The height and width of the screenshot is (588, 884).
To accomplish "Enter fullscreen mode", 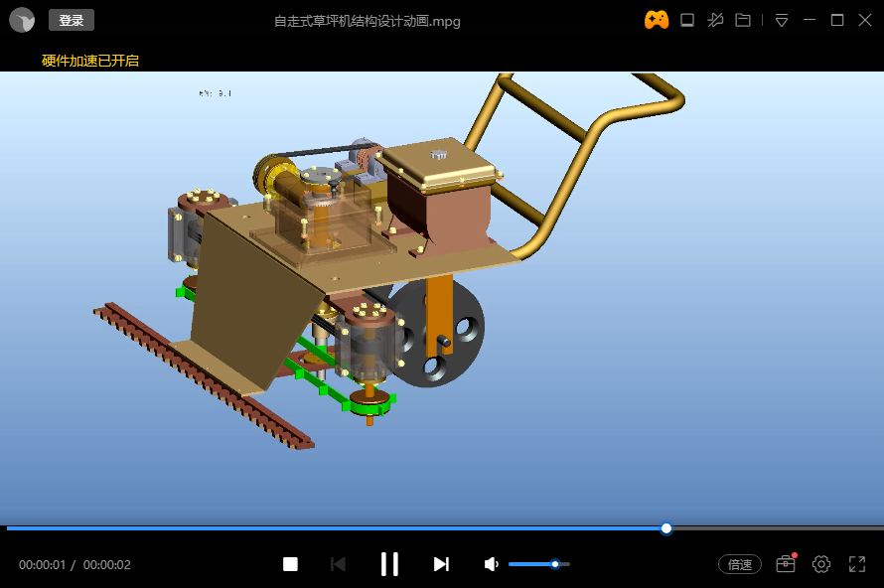I will coord(857,564).
